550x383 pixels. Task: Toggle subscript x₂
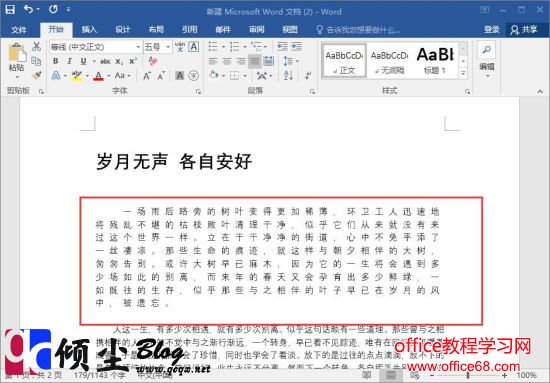click(x=119, y=61)
